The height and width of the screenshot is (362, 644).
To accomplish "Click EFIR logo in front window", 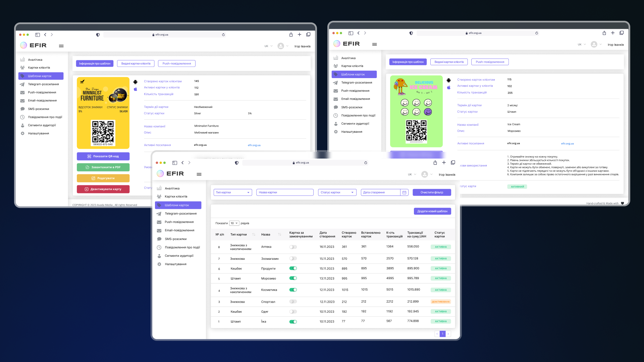I will [170, 174].
